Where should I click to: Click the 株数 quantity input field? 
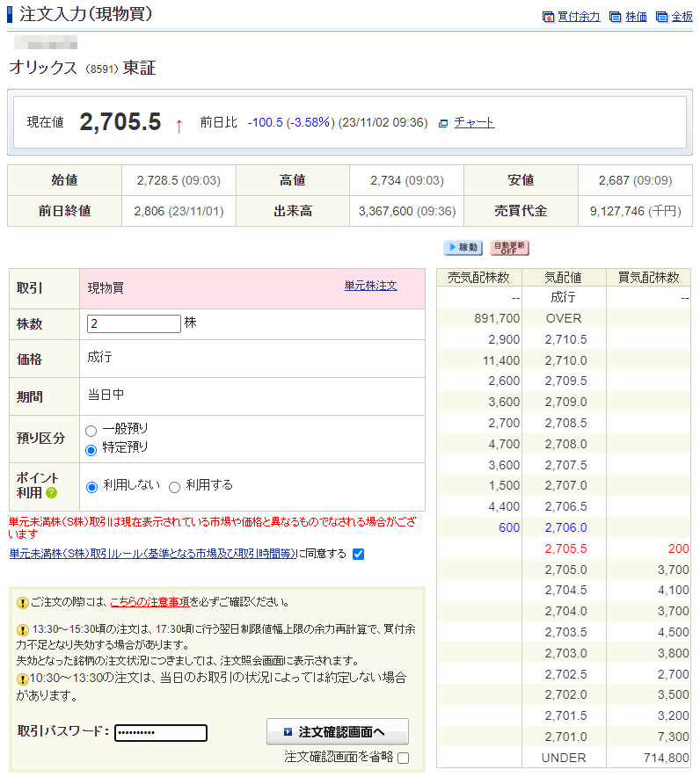pos(134,323)
